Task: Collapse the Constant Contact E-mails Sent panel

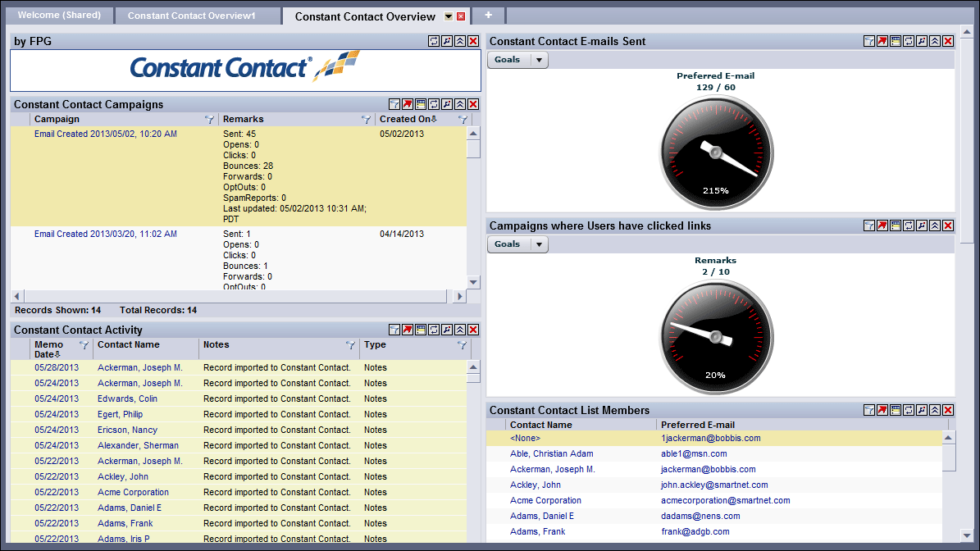Action: pyautogui.click(x=935, y=40)
